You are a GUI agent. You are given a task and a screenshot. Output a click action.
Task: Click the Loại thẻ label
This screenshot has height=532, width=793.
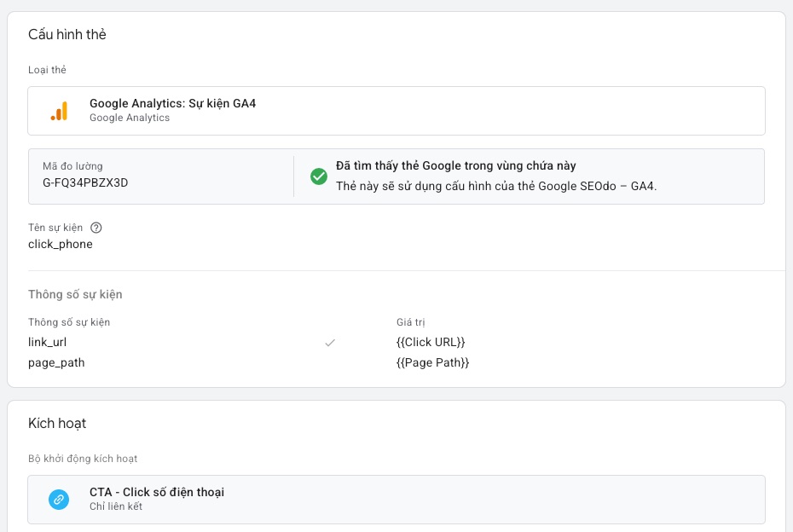pyautogui.click(x=47, y=70)
